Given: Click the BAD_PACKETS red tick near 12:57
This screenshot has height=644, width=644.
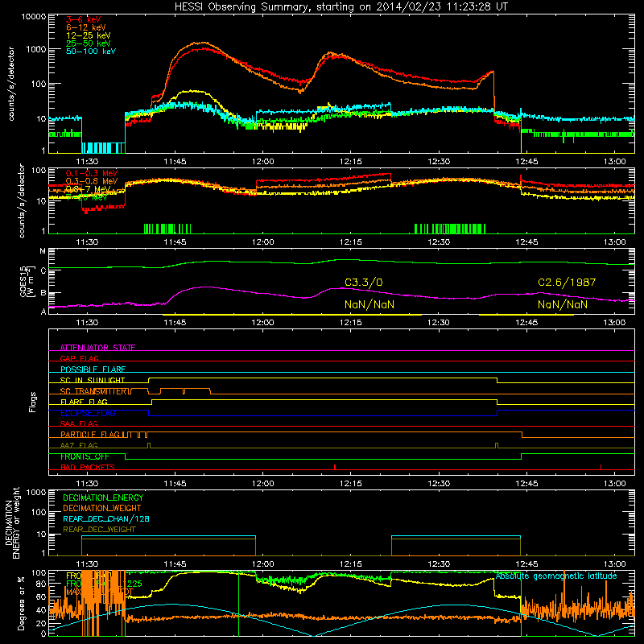Looking at the screenshot, I should (x=601, y=467).
